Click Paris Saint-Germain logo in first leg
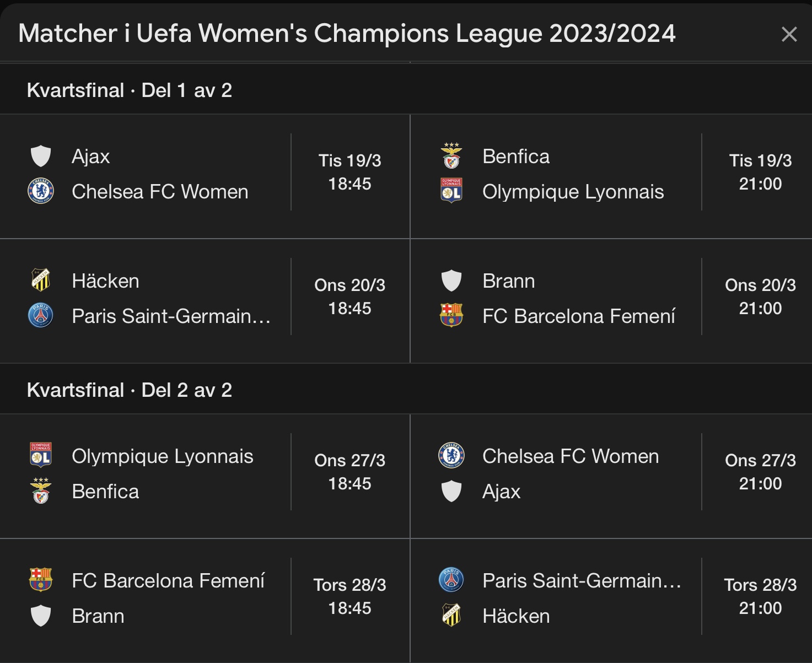The height and width of the screenshot is (663, 812). (41, 316)
